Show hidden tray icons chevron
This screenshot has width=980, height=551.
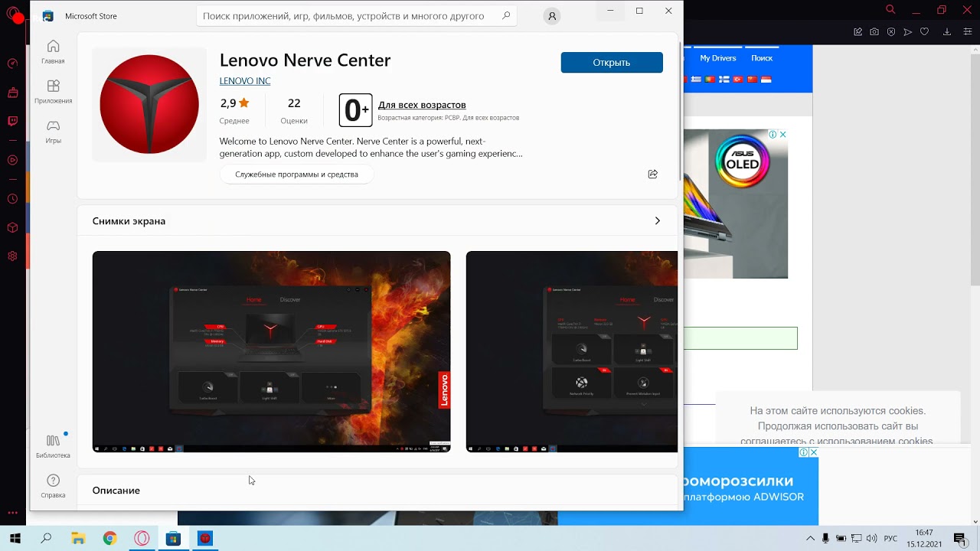tap(811, 539)
